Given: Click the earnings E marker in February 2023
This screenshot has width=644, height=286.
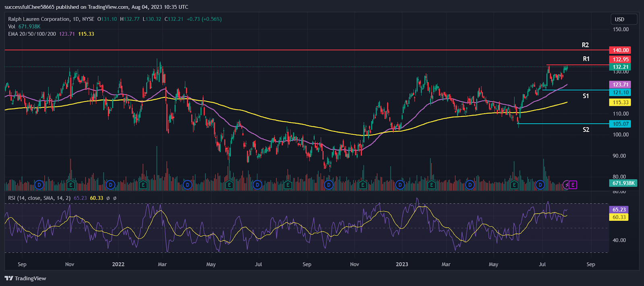Looking at the screenshot, I should pyautogui.click(x=431, y=185).
